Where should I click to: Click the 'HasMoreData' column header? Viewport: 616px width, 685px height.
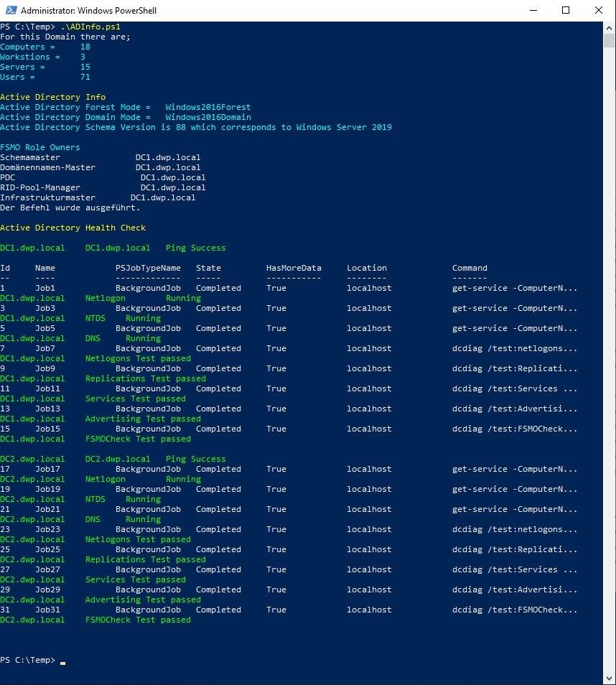pos(294,268)
